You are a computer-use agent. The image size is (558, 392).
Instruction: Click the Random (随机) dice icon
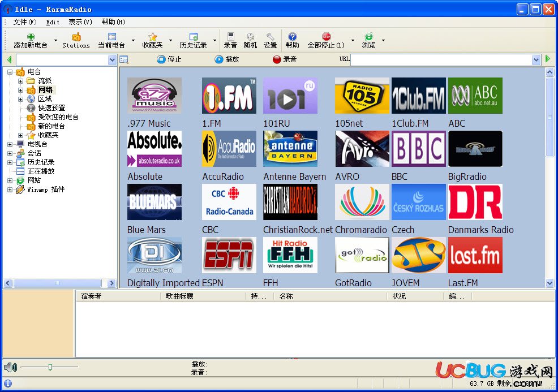(251, 37)
